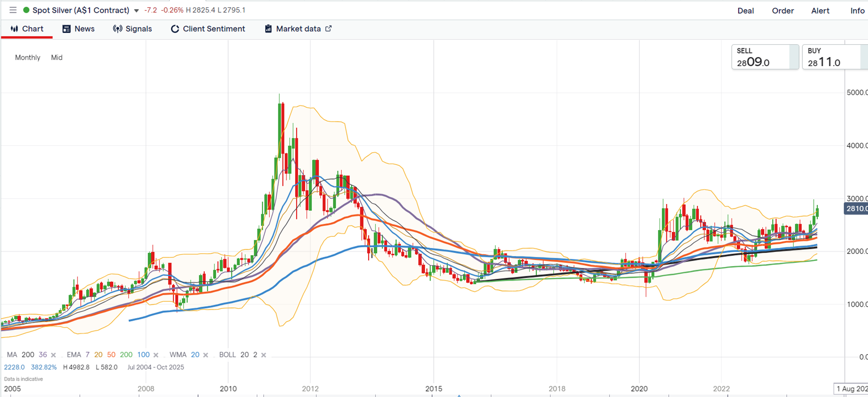Click the Deal button
Image resolution: width=868 pixels, height=397 pixels.
tap(746, 10)
